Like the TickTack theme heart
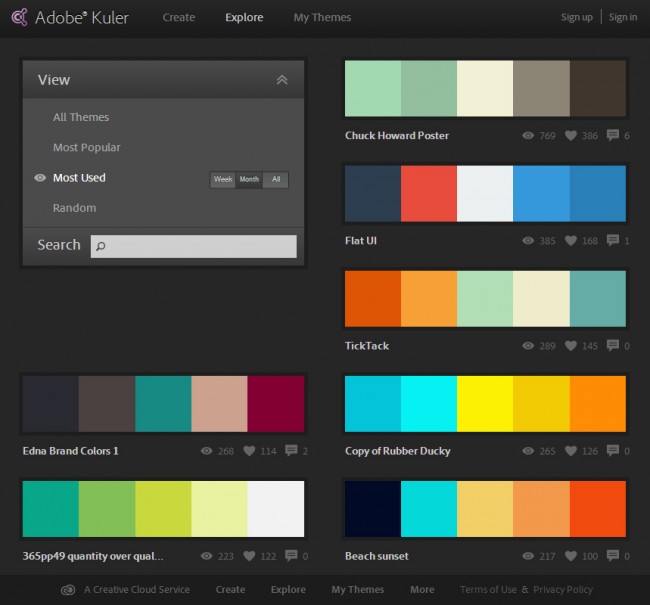650x605 pixels. [x=571, y=346]
